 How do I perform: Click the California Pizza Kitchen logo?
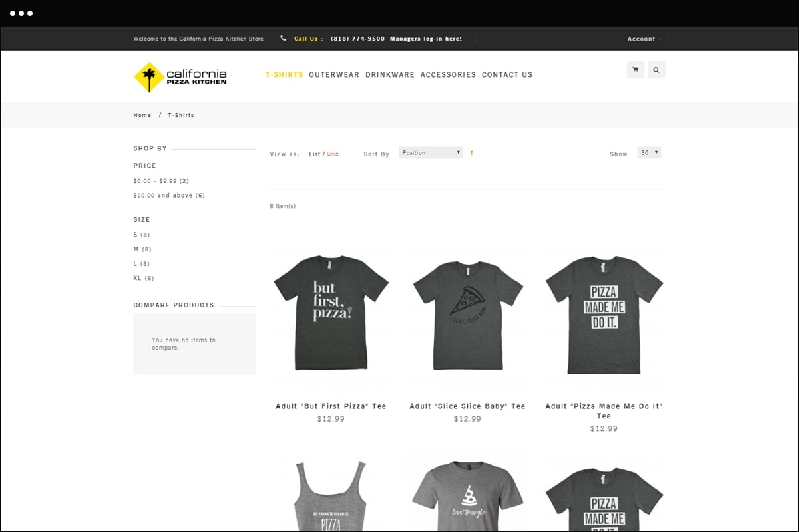pos(180,77)
